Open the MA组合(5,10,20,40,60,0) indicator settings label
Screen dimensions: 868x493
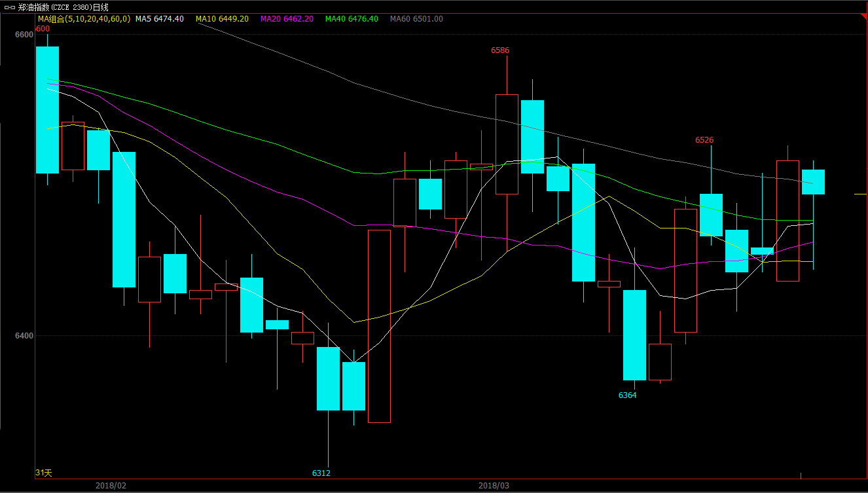[x=84, y=19]
